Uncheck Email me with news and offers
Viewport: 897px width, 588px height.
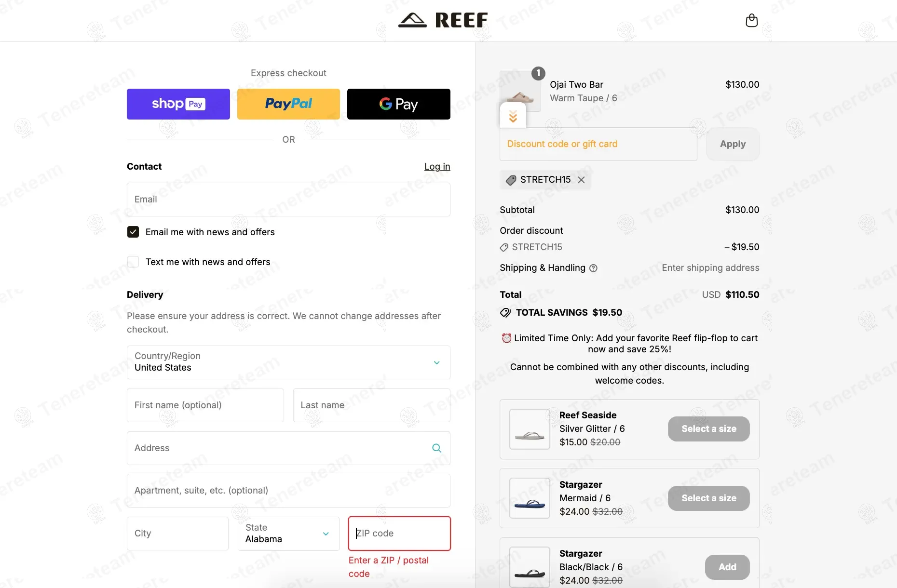coord(133,232)
